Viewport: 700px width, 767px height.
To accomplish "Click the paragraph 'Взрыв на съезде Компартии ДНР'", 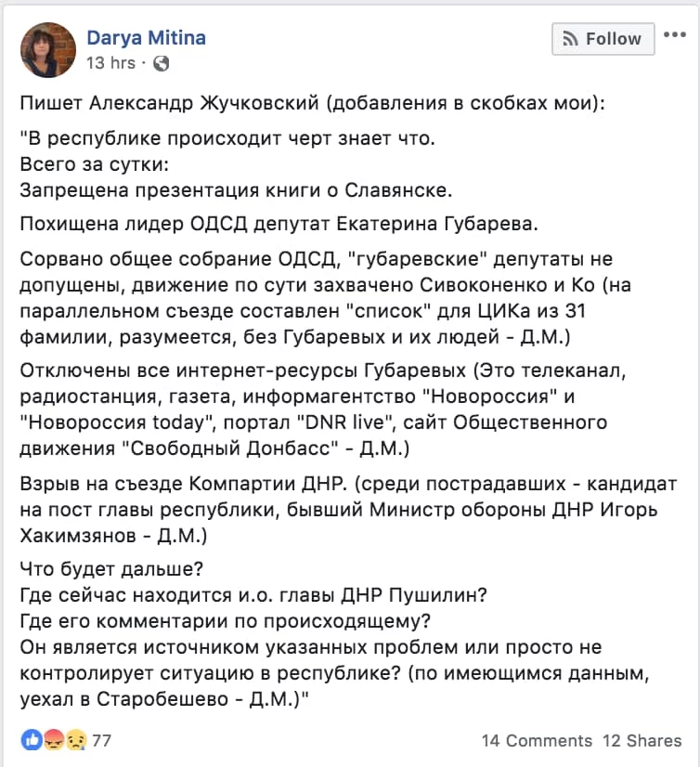I will tap(348, 509).
